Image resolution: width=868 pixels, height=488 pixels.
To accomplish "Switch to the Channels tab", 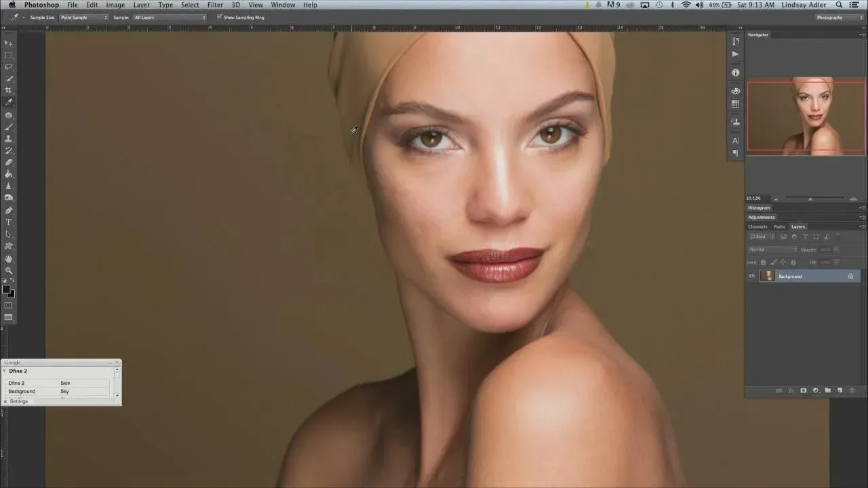I will pos(757,226).
